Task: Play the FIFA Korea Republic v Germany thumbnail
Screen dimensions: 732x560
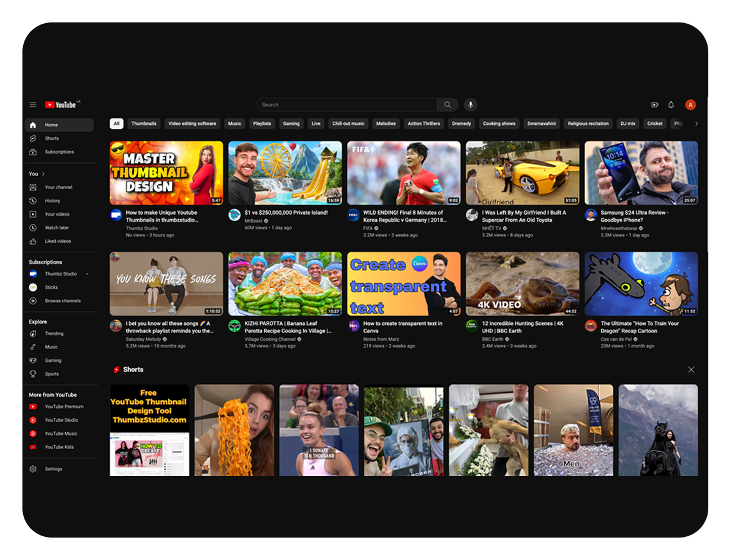Action: 404,172
